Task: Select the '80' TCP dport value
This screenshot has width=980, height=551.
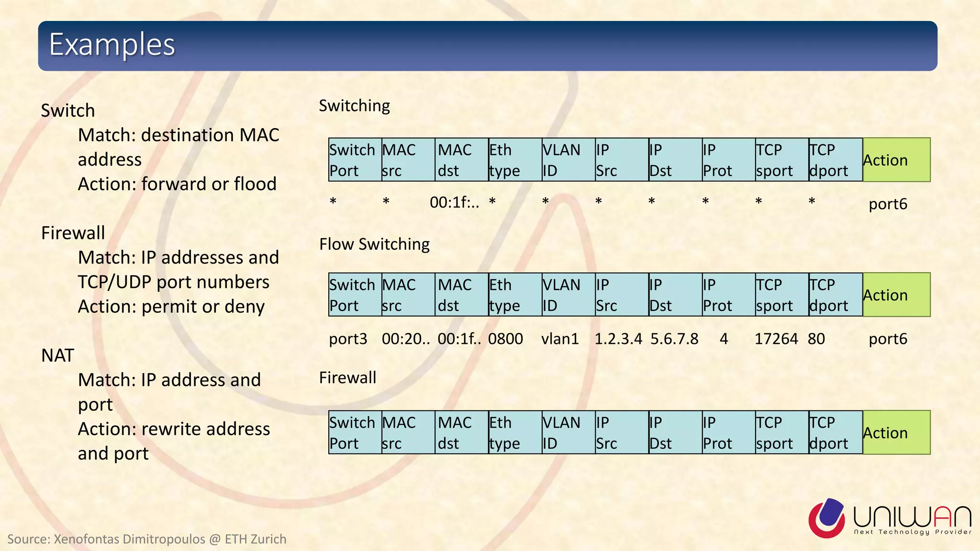Action: [x=816, y=339]
